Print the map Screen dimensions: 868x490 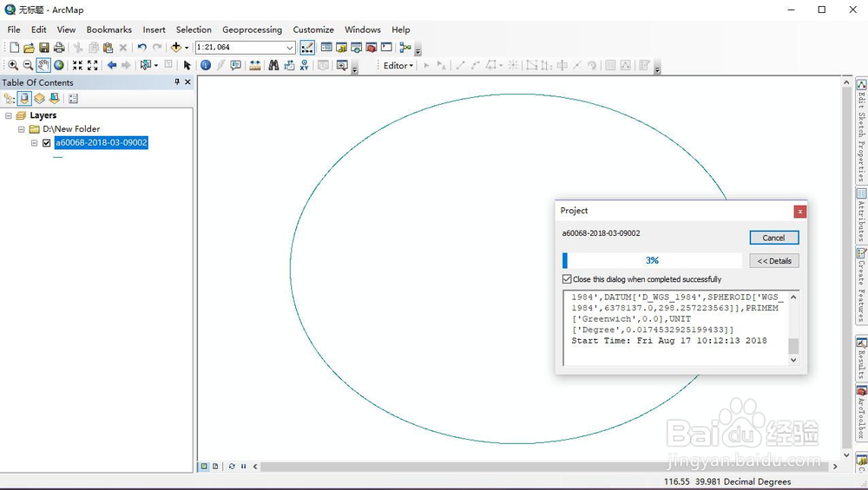click(x=59, y=48)
